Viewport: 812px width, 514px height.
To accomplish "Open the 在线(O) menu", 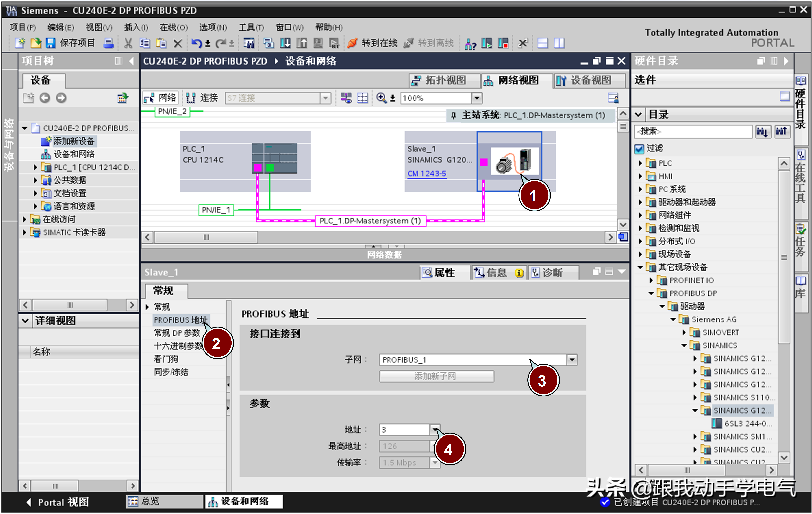I will [173, 27].
